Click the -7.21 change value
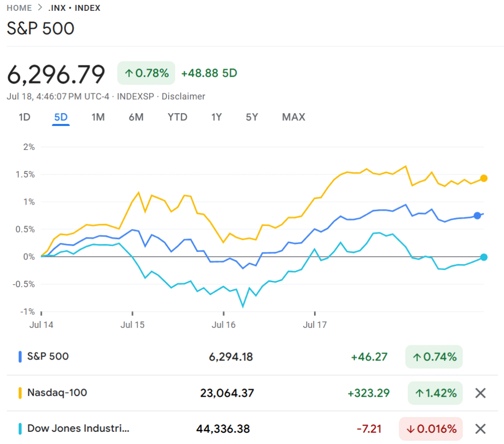 (369, 429)
